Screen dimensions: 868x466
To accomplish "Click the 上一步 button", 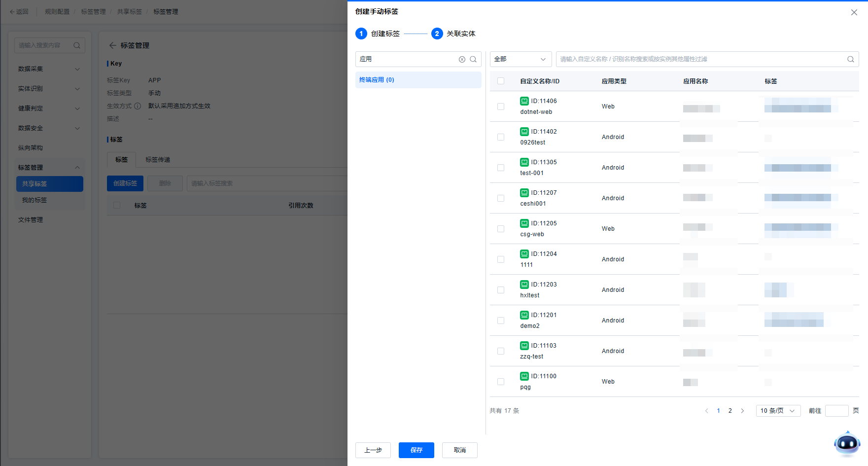I will (x=373, y=450).
